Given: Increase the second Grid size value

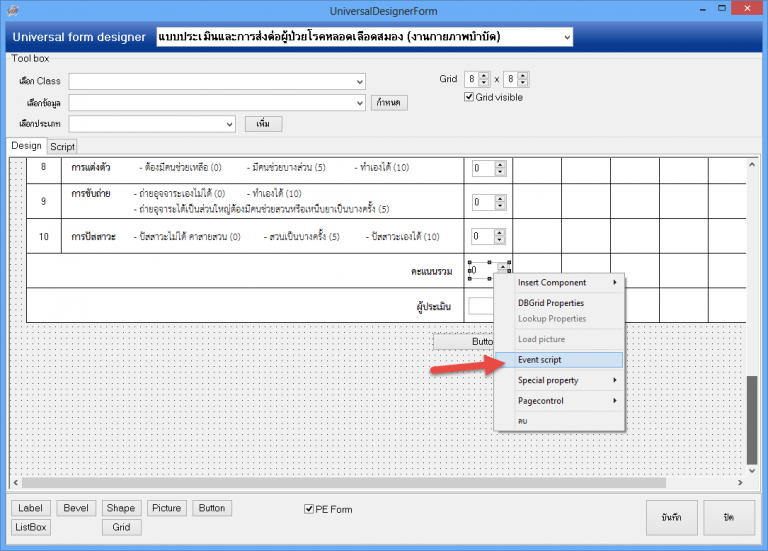Looking at the screenshot, I should point(523,75).
